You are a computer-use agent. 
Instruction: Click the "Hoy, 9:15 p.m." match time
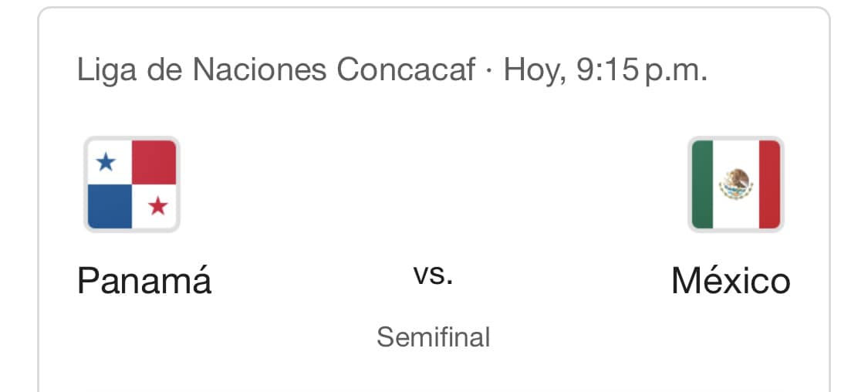tap(606, 71)
